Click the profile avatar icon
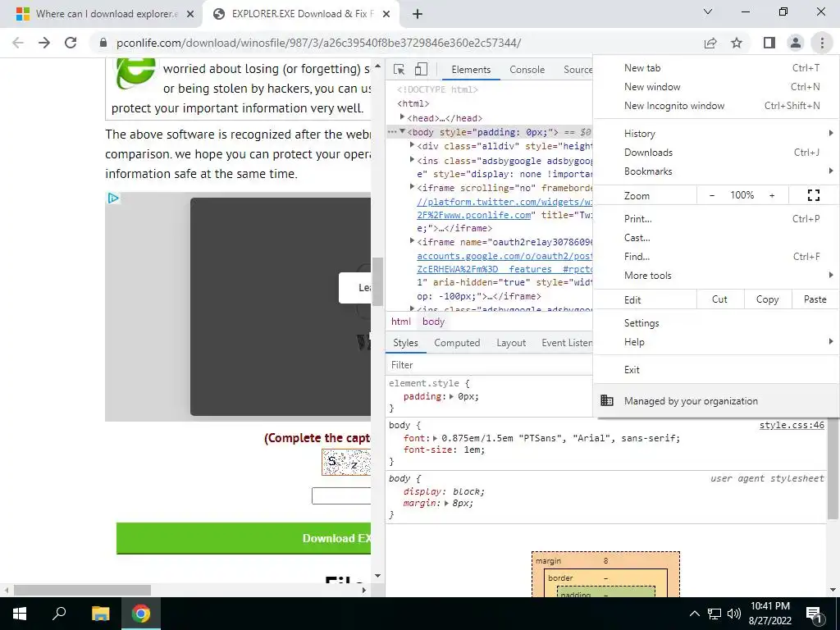840x630 pixels. [796, 43]
